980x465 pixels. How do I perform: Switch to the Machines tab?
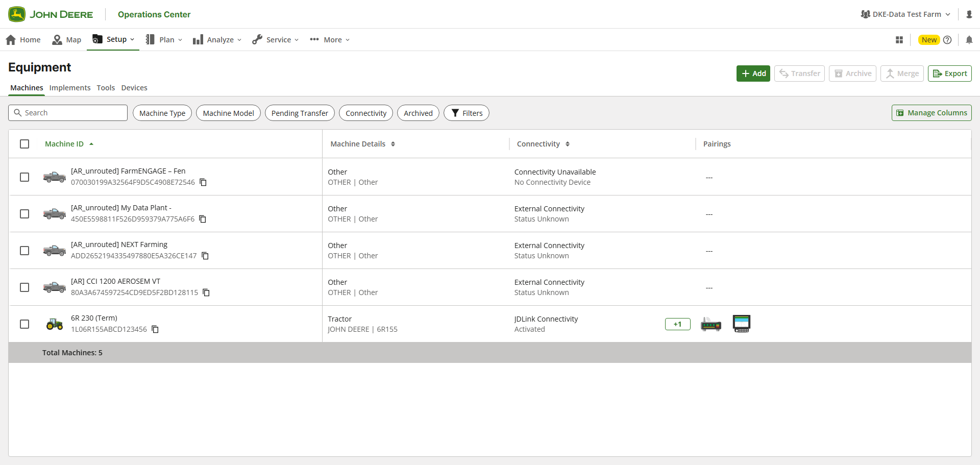click(27, 88)
